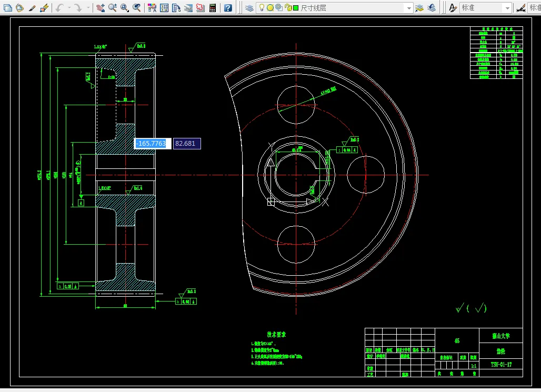Open the Dimension Style icon
The width and height of the screenshot is (541, 392).
click(x=521, y=7)
